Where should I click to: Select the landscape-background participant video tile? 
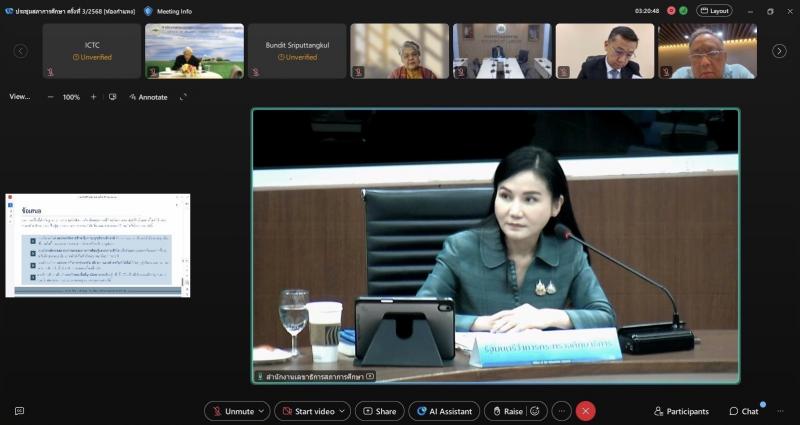click(x=194, y=51)
